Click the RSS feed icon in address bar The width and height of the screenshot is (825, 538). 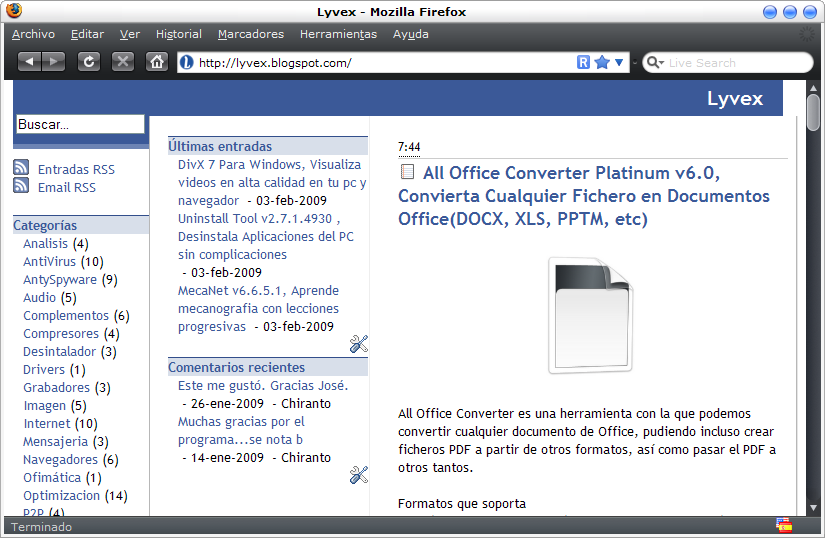[584, 62]
